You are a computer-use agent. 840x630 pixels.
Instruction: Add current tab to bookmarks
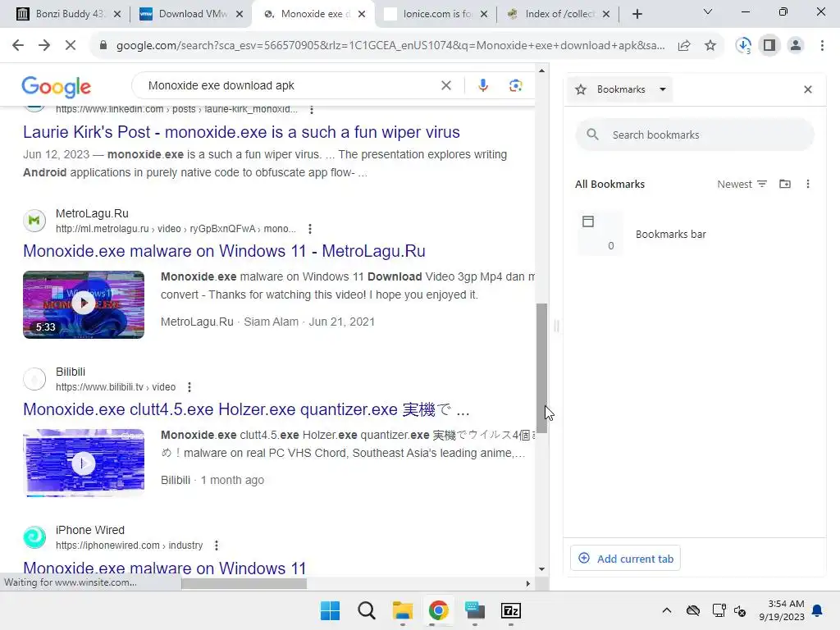tap(625, 558)
